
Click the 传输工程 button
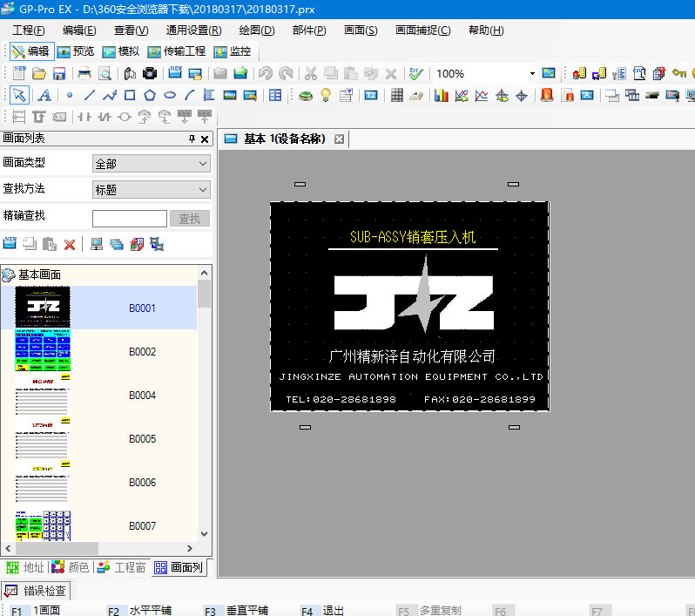177,52
